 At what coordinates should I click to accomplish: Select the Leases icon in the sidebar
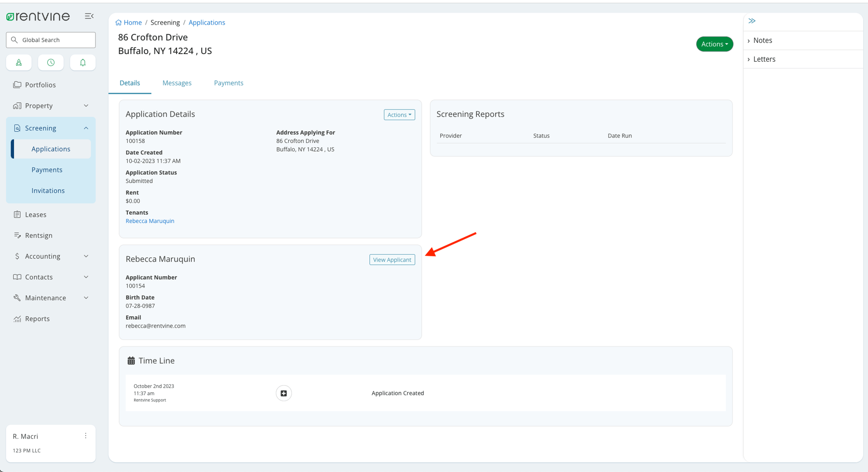point(17,214)
